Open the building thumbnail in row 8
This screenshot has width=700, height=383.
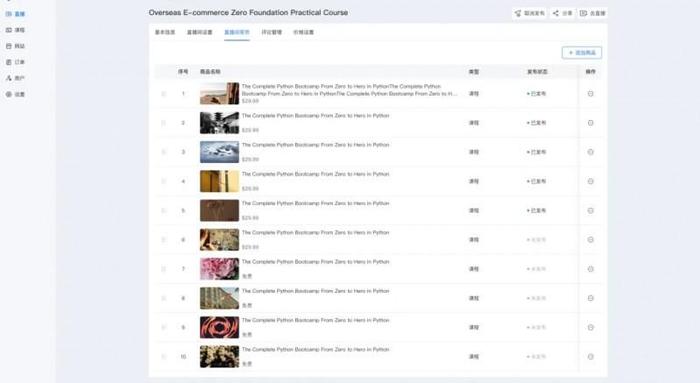[219, 298]
